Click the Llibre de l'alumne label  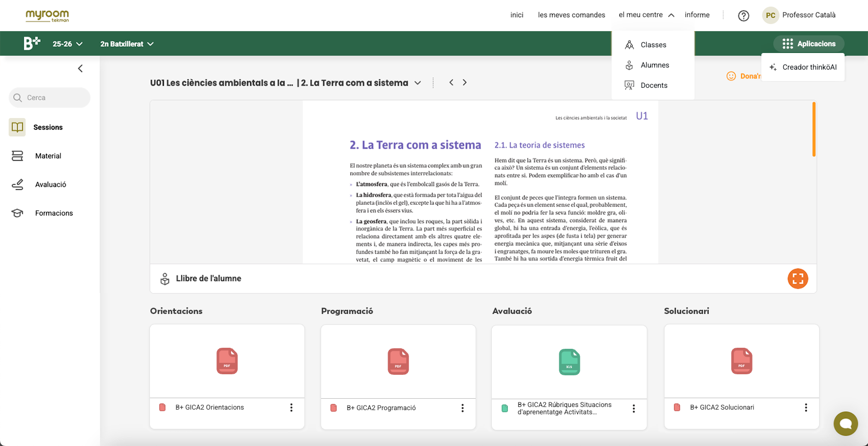tap(209, 279)
